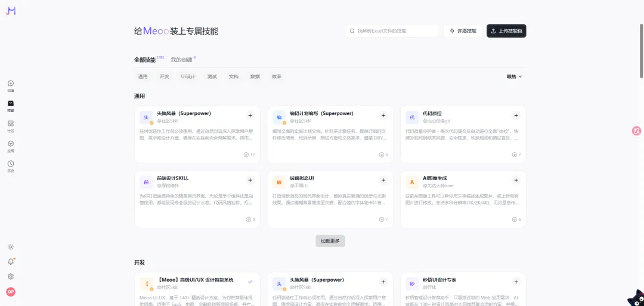The width and height of the screenshot is (644, 306).
Task: Click the AI图像生成 card avatar icon
Action: pyautogui.click(x=412, y=183)
